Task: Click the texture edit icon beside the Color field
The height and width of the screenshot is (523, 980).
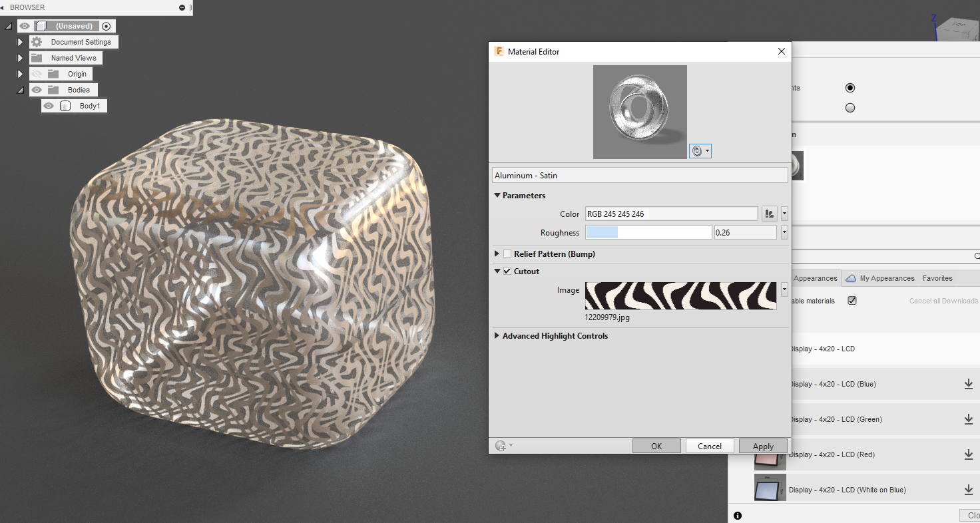Action: 770,213
